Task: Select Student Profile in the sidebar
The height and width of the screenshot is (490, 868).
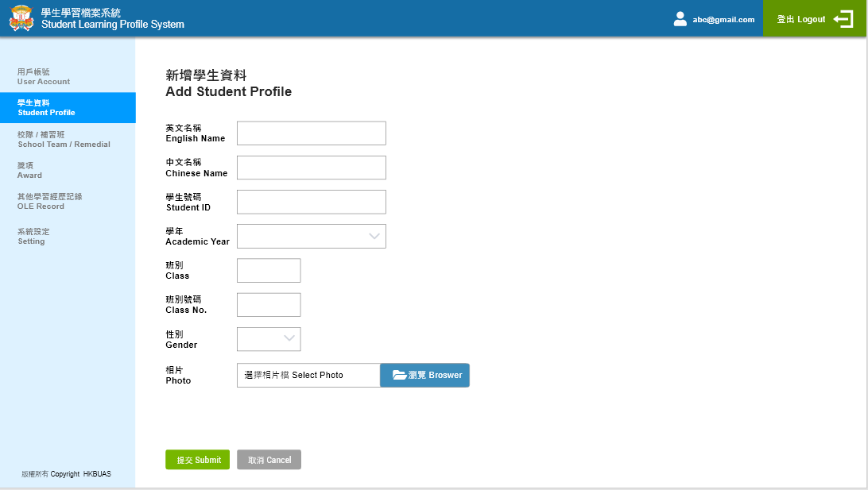Action: (x=46, y=107)
